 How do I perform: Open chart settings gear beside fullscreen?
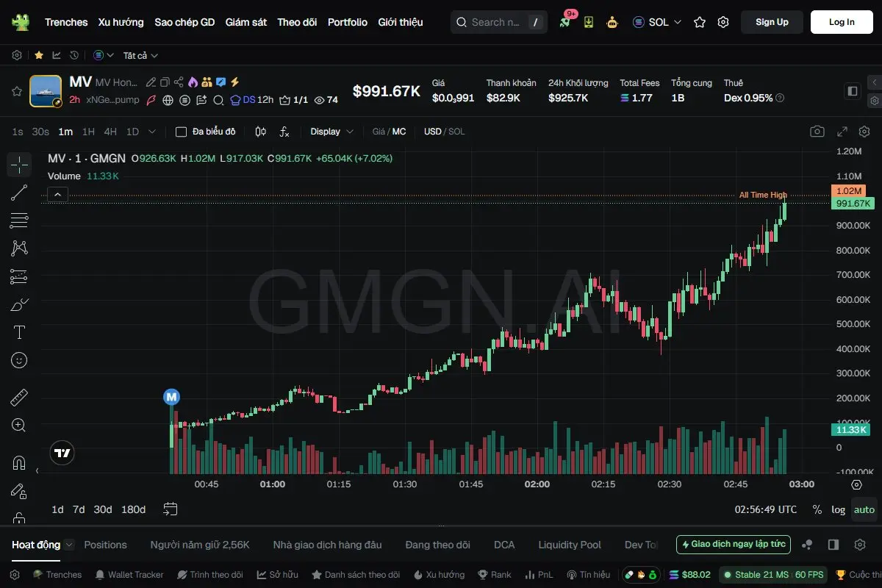[x=864, y=132]
